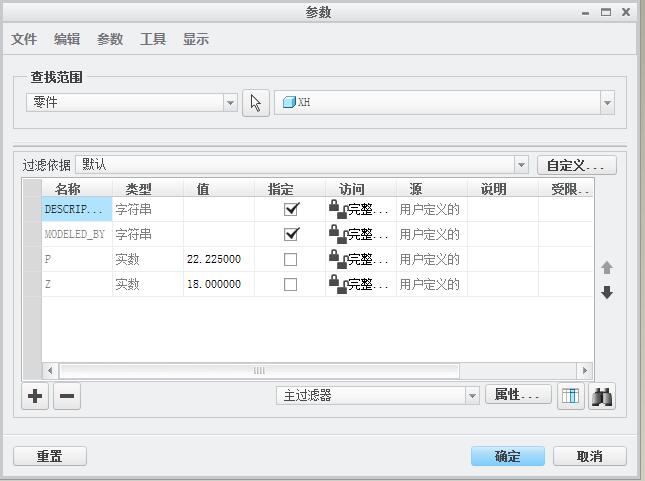Click value cell 18.000000
Viewport: 645px width, 481px height.
point(219,284)
